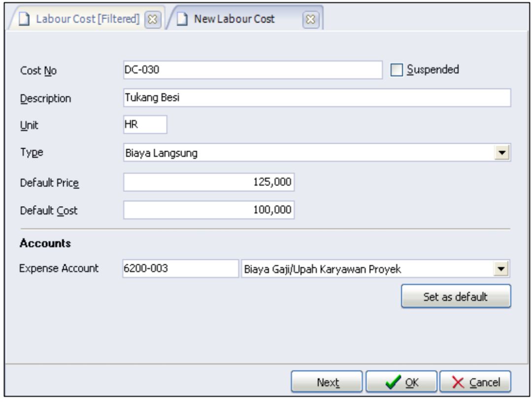
Task: Click the Default Price field
Action: click(x=209, y=183)
